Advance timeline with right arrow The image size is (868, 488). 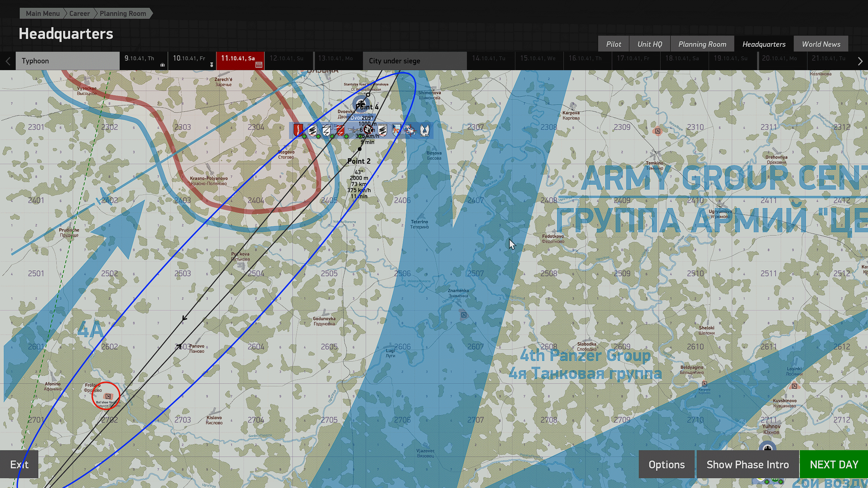pos(860,61)
